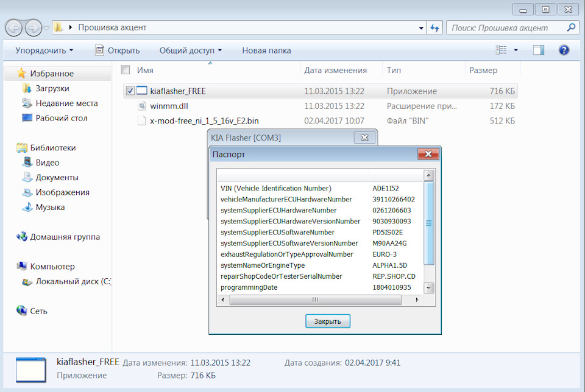
Task: Go forward with the Explorer forward arrow
Action: coord(33,28)
